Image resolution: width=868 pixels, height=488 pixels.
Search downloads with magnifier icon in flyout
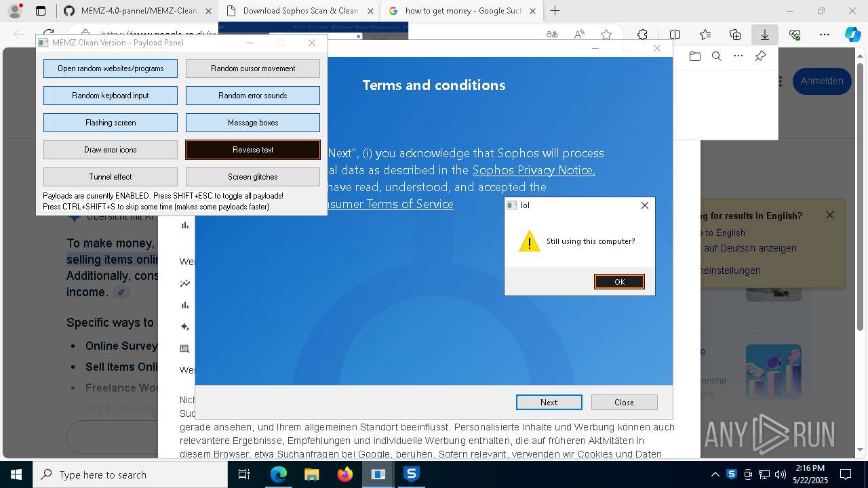[x=716, y=56]
